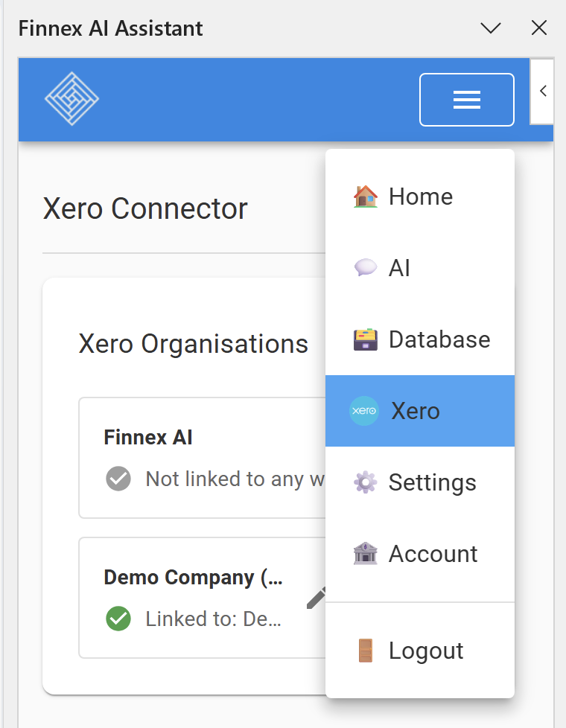
Task: Choose Logout from the menu
Action: [420, 651]
